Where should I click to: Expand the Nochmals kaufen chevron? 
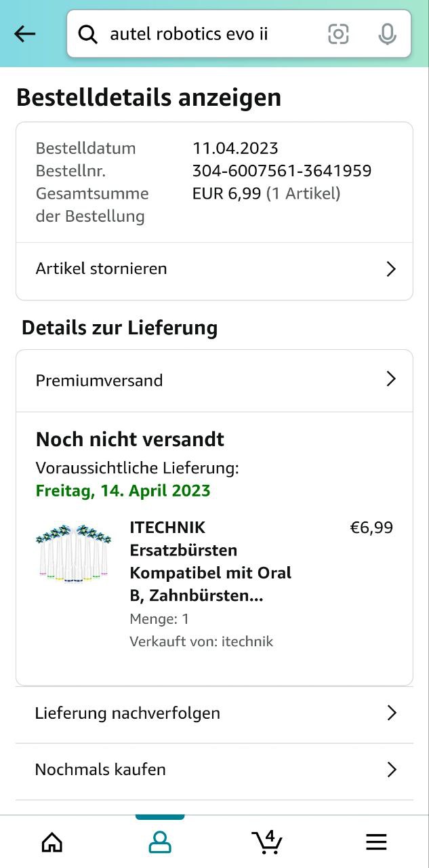coord(391,770)
